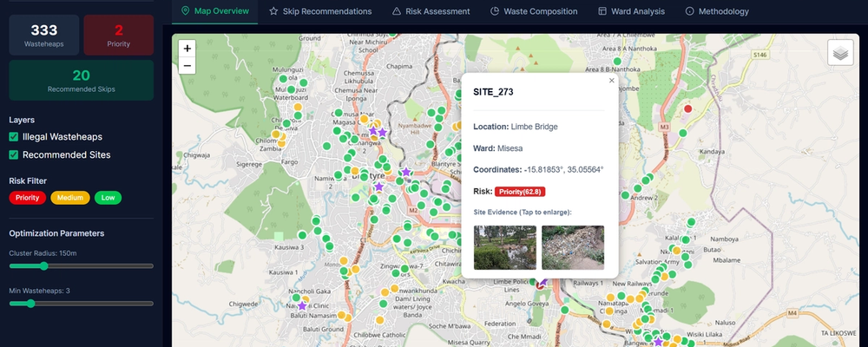
Task: Click the Optimization Parameters heading
Action: point(56,233)
